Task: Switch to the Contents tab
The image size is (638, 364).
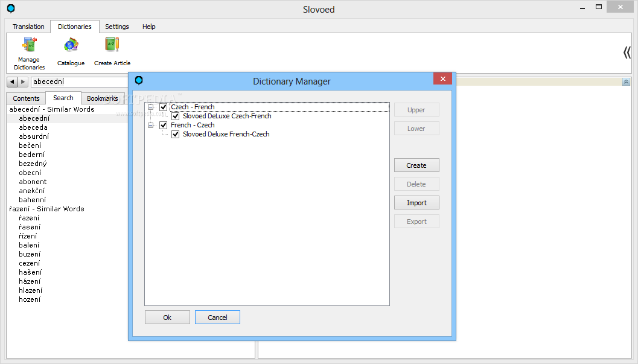Action: pos(26,98)
